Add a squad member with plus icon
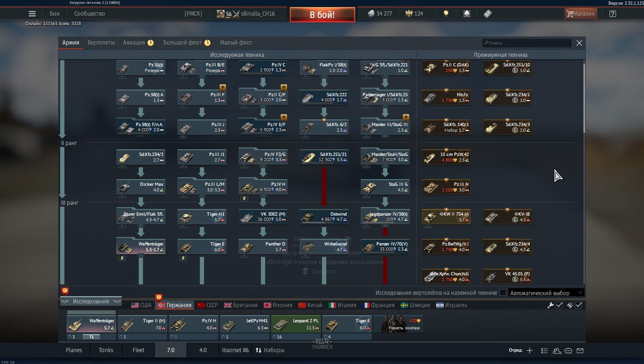644x364 pixels. 529,350
